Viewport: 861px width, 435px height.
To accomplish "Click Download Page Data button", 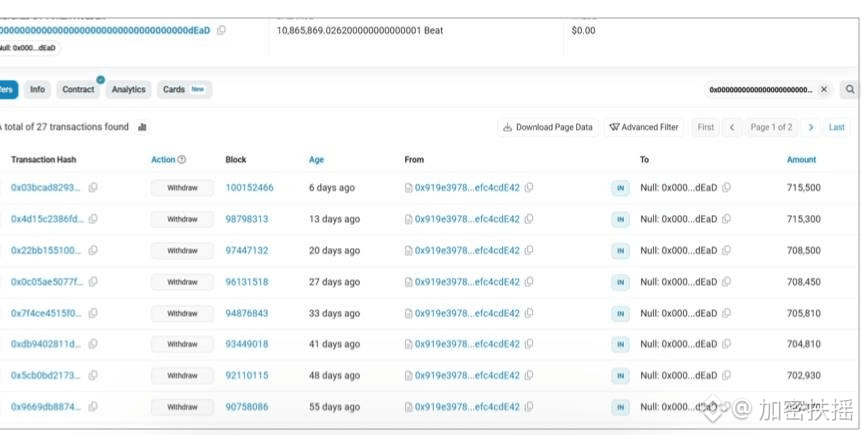I will click(548, 127).
